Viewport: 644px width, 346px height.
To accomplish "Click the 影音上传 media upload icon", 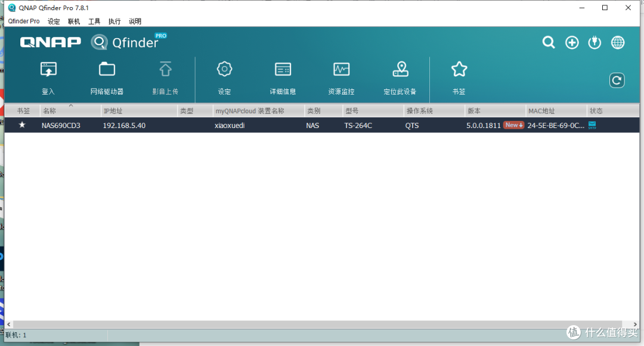I will (x=166, y=69).
